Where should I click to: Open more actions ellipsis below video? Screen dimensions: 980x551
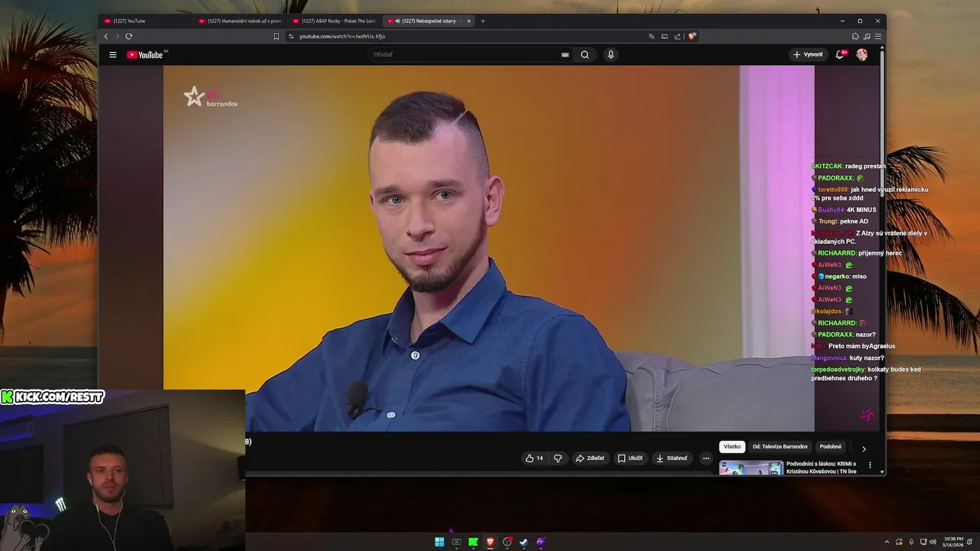pyautogui.click(x=706, y=458)
